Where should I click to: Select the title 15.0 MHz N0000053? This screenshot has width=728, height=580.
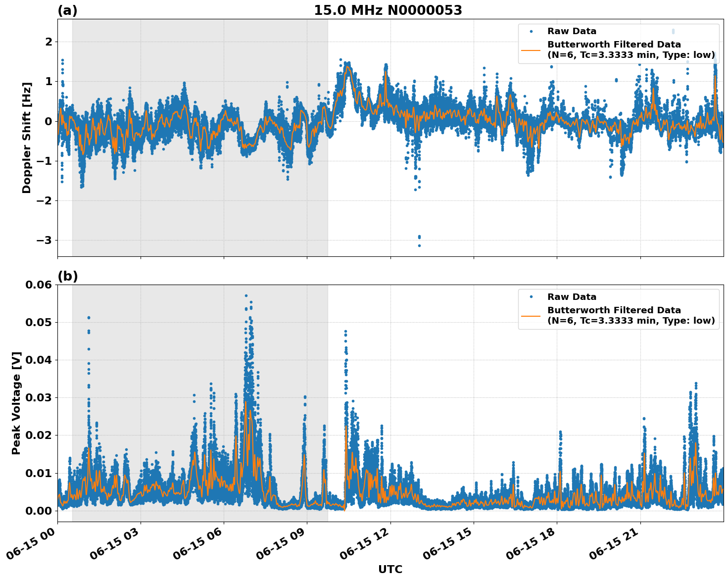[388, 8]
